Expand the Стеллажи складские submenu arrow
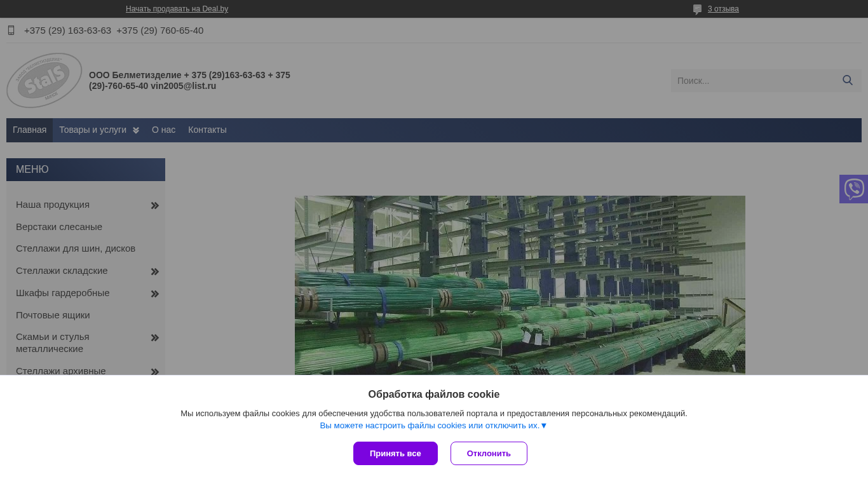 155,271
